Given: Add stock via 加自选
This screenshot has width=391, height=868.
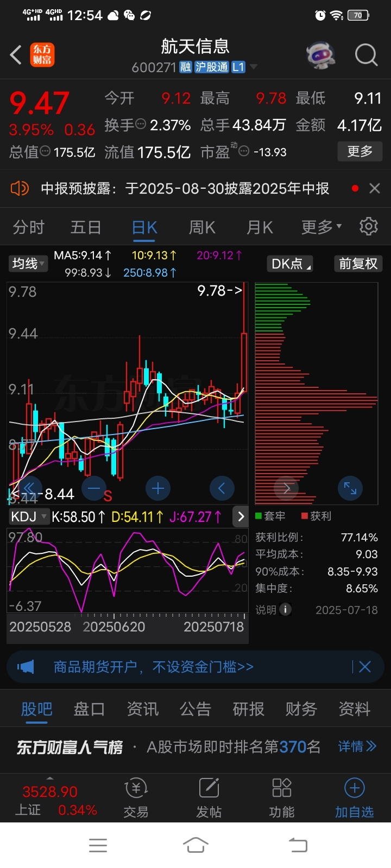Looking at the screenshot, I should point(355,798).
